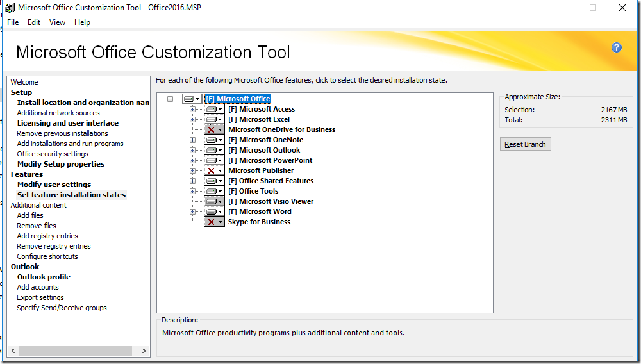Image resolution: width=641 pixels, height=364 pixels.
Task: Open the blue Help question mark icon
Action: (x=617, y=47)
